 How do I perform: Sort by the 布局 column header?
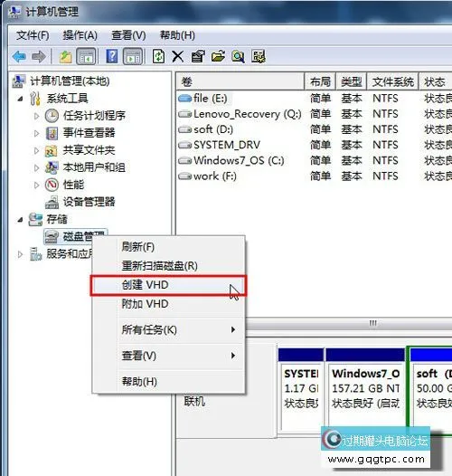tap(320, 81)
